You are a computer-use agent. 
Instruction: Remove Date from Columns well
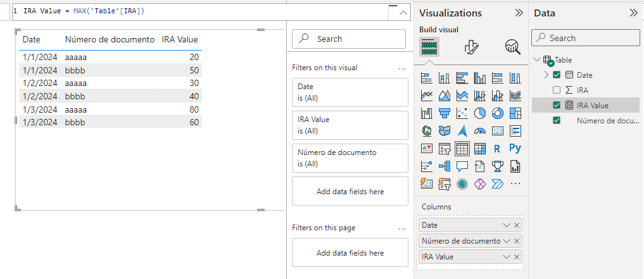click(517, 225)
